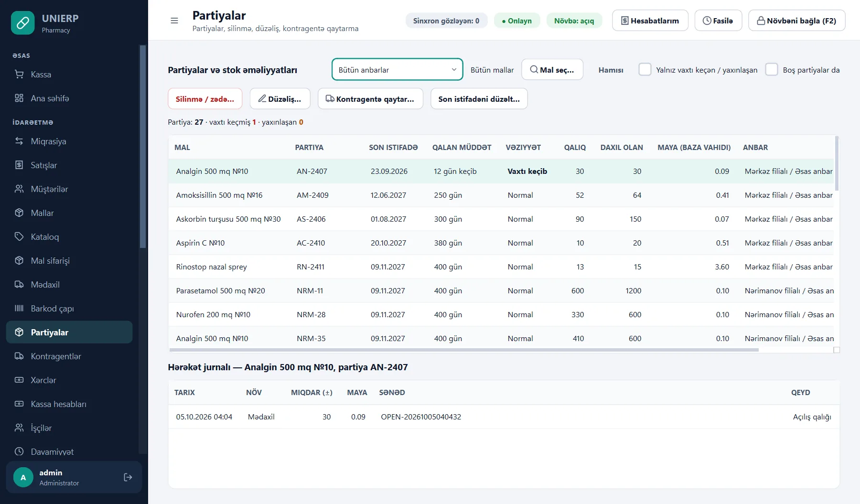860x504 pixels.
Task: Click Kontragentə qaytar... button
Action: (370, 99)
